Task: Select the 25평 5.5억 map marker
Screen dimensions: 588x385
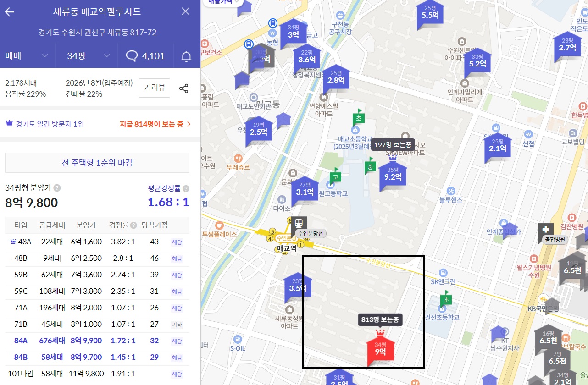Action: 430,14
